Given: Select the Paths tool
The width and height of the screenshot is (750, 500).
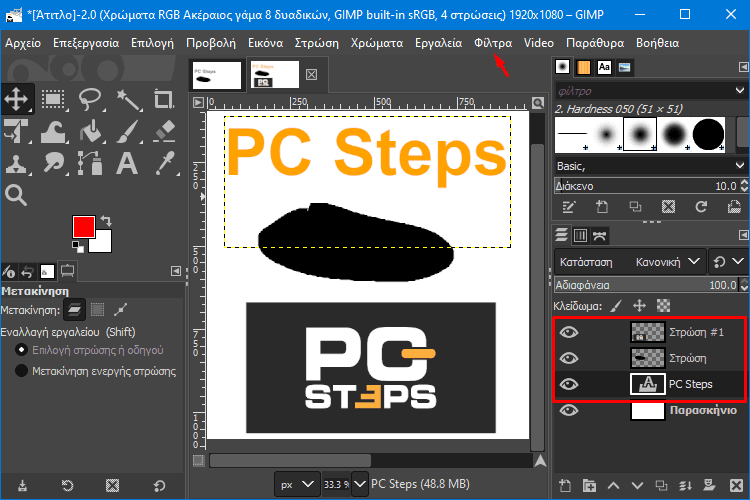Looking at the screenshot, I should 91,163.
